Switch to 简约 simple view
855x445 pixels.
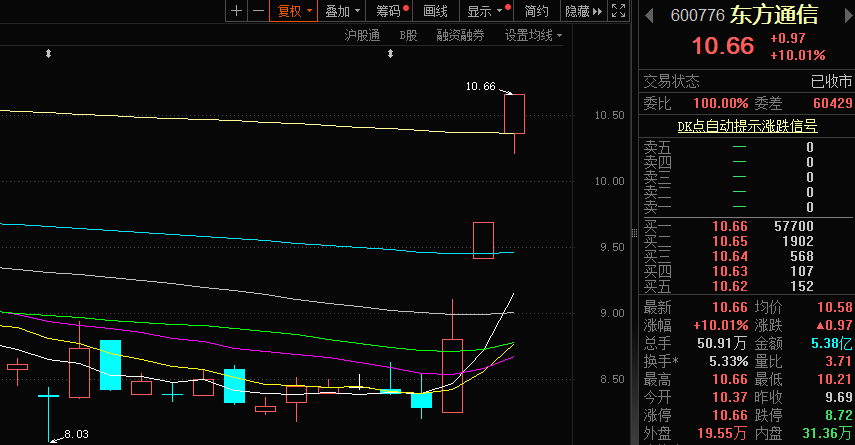pyautogui.click(x=536, y=11)
